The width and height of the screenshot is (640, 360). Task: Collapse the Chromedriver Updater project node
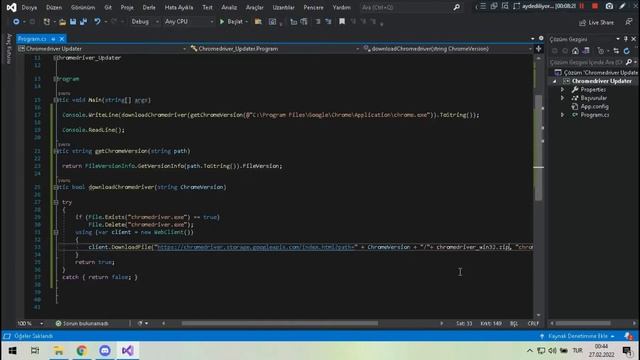point(554,81)
